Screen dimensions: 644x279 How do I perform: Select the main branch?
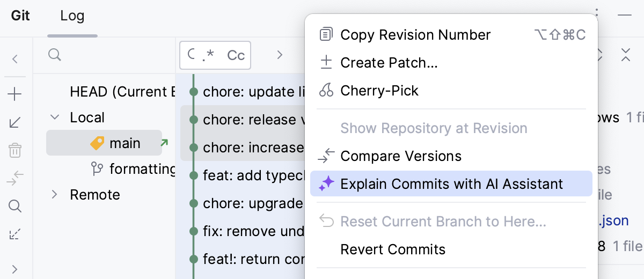click(x=104, y=143)
